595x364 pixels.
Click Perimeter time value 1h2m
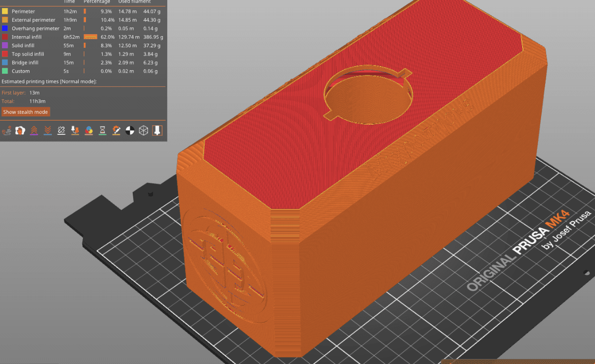70,11
